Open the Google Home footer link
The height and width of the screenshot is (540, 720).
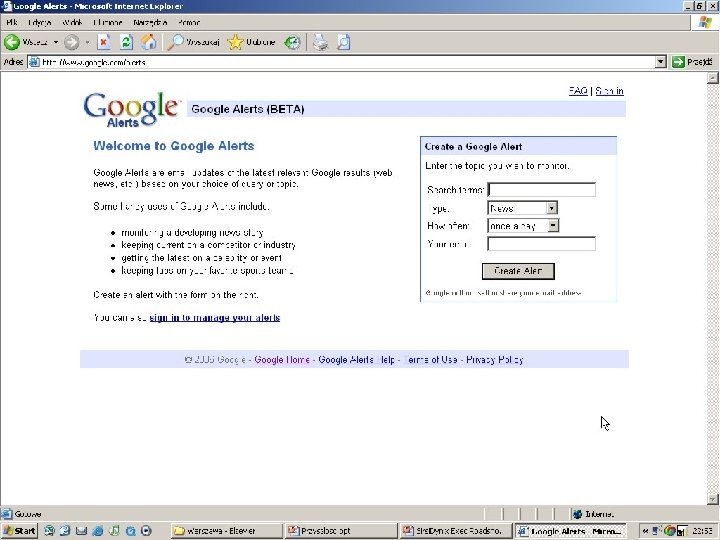point(282,360)
